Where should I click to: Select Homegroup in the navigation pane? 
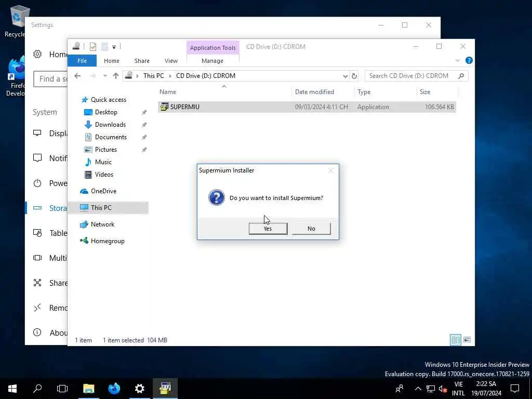pyautogui.click(x=107, y=241)
